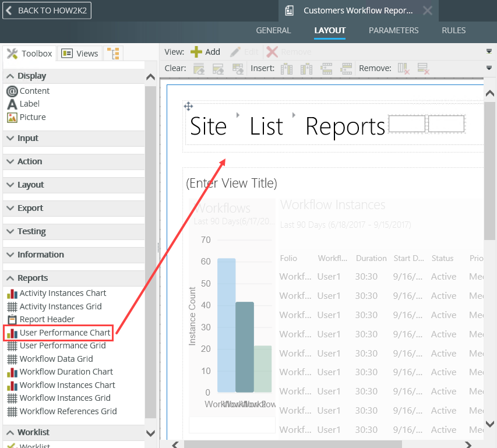Clear the selected cell contents

click(199, 68)
